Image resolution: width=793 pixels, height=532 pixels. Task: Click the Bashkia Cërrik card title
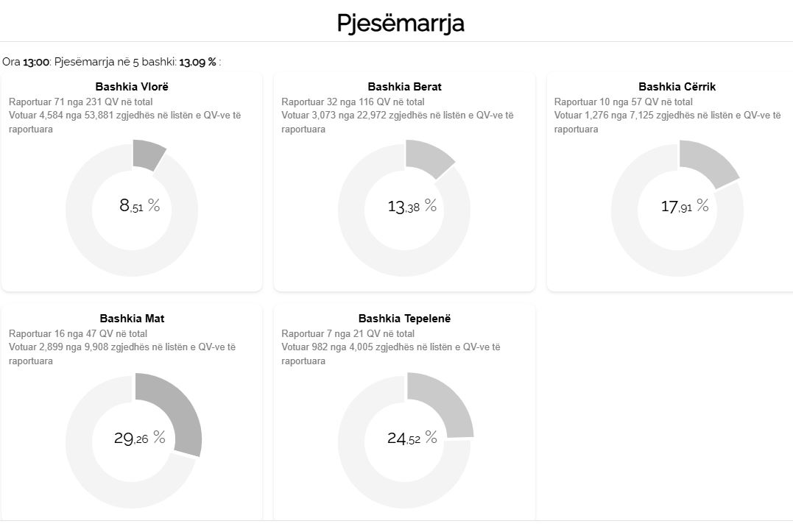click(x=677, y=87)
